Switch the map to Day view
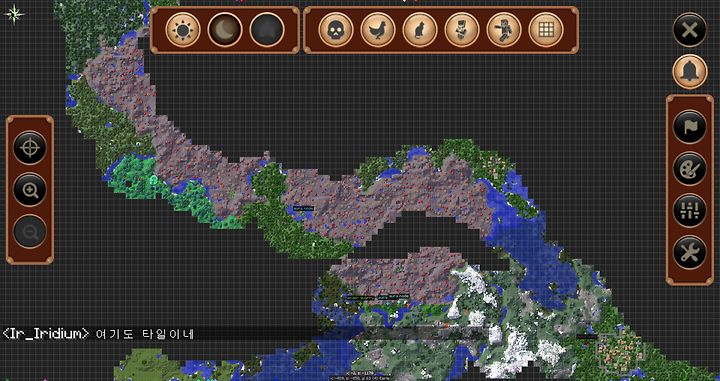This screenshot has height=381, width=720. point(183,30)
